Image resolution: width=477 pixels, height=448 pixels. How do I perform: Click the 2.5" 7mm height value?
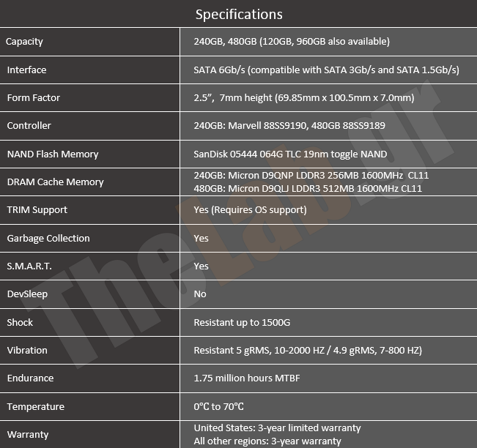[303, 98]
